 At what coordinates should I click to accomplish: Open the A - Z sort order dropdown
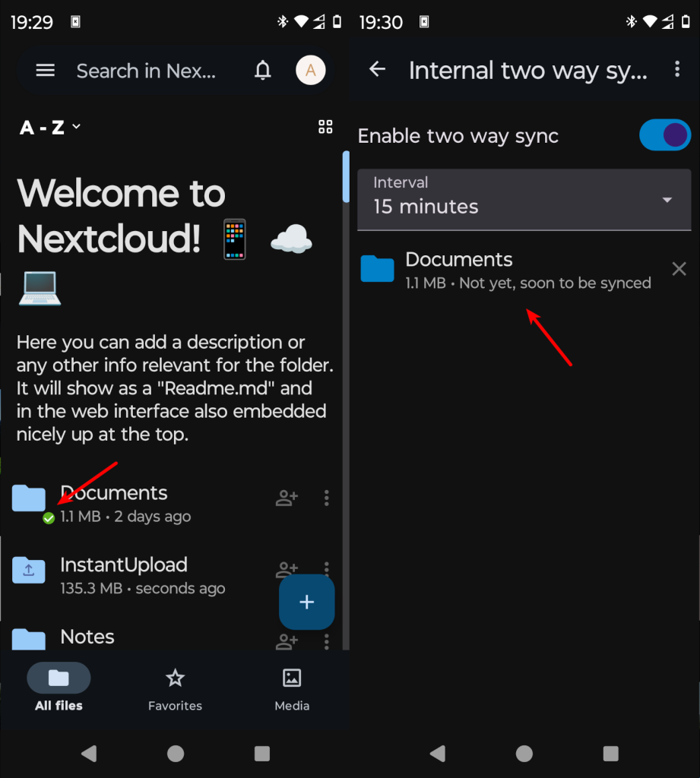(x=49, y=128)
